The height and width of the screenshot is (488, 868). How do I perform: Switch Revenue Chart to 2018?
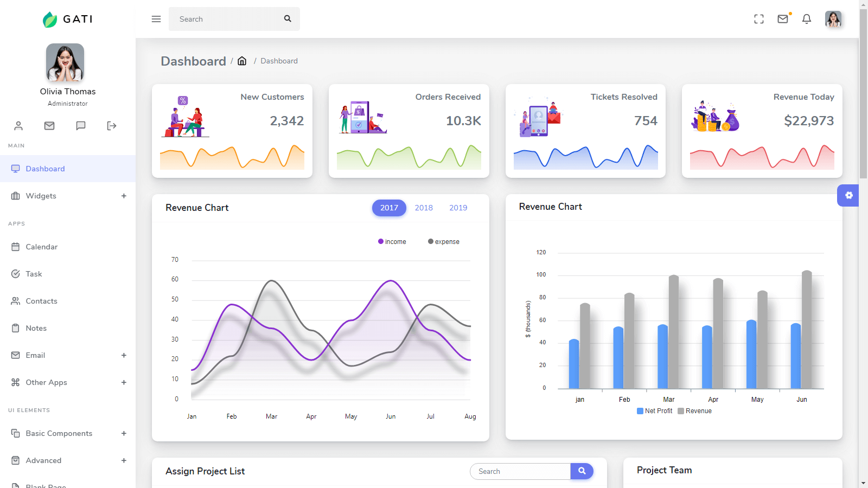(x=424, y=208)
